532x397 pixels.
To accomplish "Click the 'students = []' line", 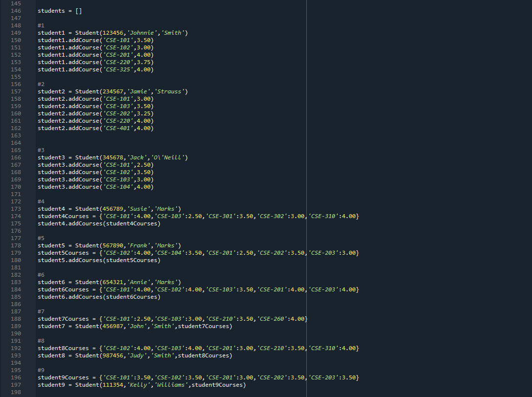I will (x=60, y=11).
